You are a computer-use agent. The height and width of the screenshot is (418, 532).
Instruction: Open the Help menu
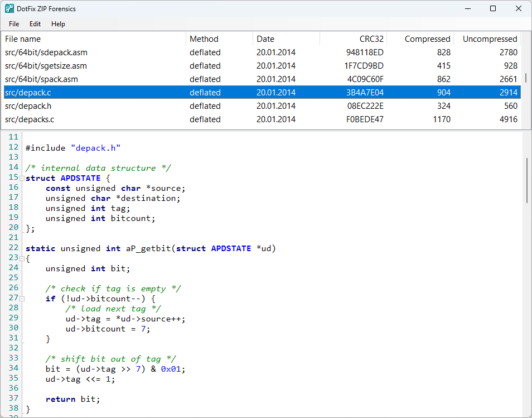click(58, 24)
